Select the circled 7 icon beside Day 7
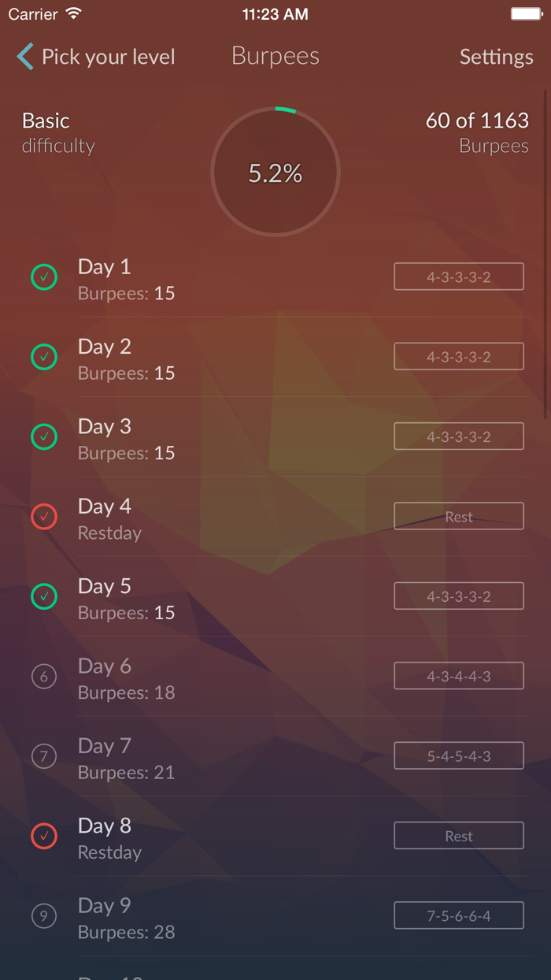The image size is (551, 980). 44,756
